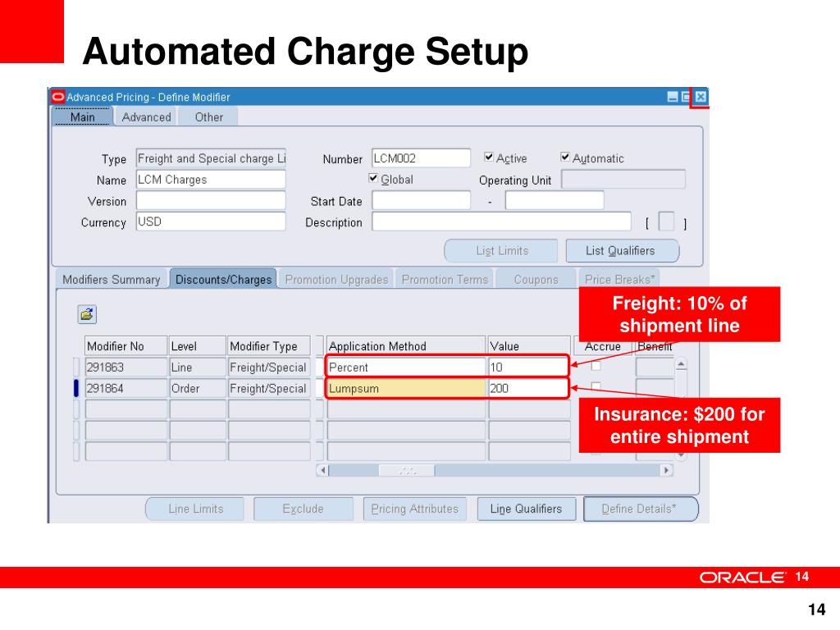
Task: Click the horizontal scrollbar thumb
Action: pyautogui.click(x=407, y=470)
